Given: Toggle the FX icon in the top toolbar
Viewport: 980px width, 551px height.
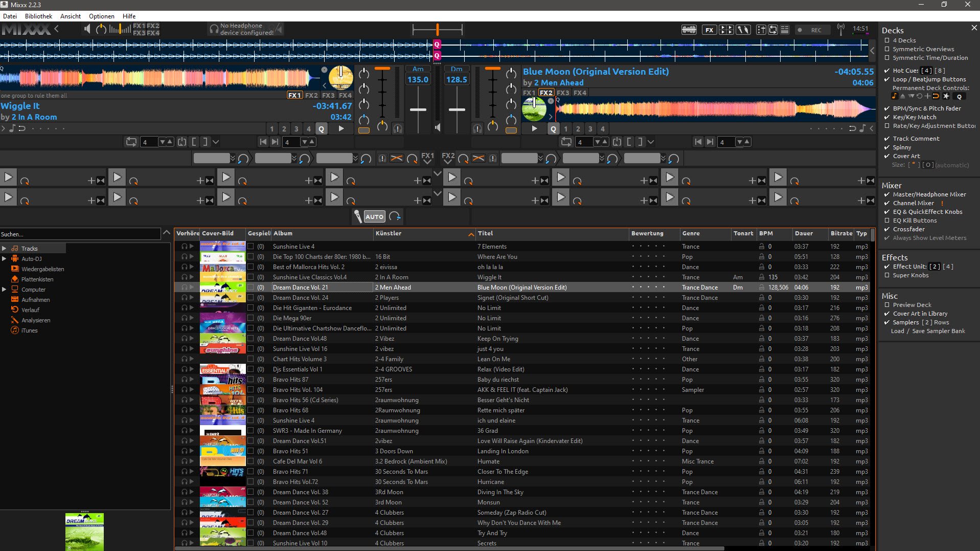Looking at the screenshot, I should 709,30.
